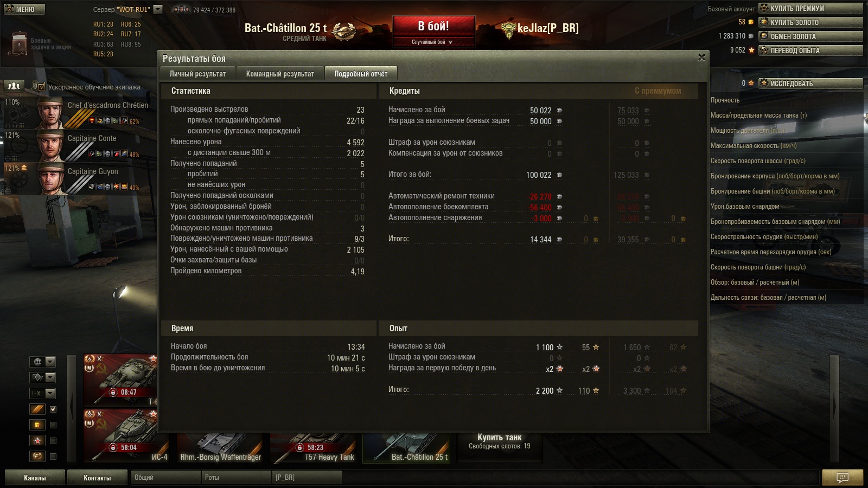868x488 pixels.
Task: Click the elite tanks stripe filter icon
Action: pyautogui.click(x=37, y=409)
